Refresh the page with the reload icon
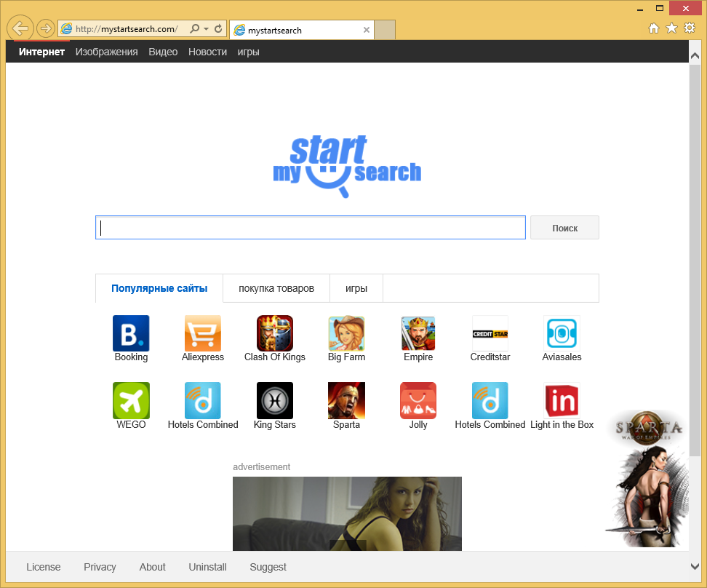The width and height of the screenshot is (707, 588). click(218, 29)
